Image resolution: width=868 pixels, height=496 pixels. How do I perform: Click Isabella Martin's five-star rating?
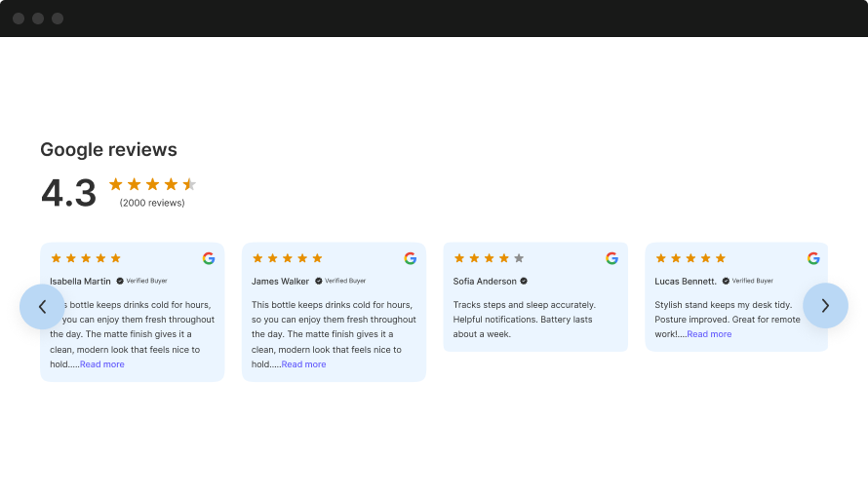86,258
